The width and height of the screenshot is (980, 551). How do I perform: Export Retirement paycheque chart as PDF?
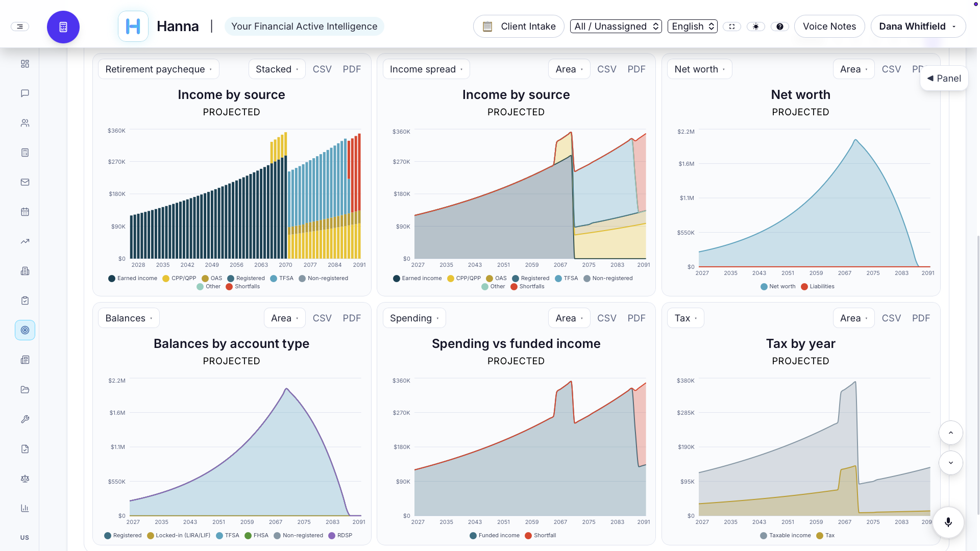(x=352, y=69)
